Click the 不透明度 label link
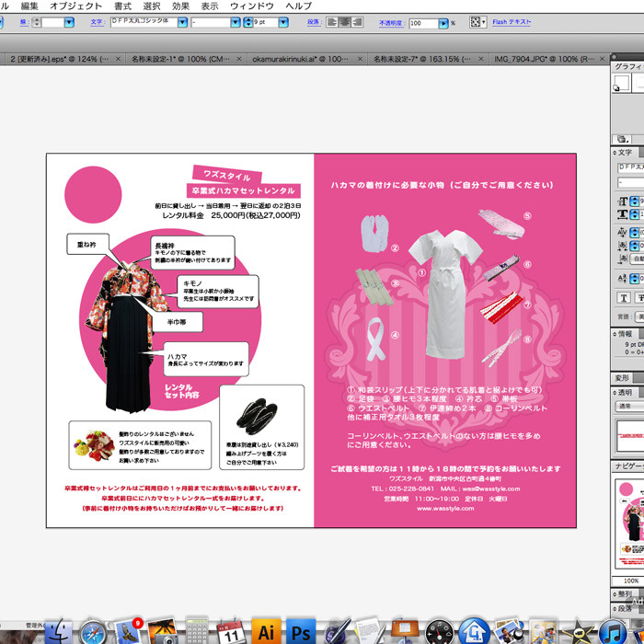Viewport: 644px width, 644px height. pos(392,22)
